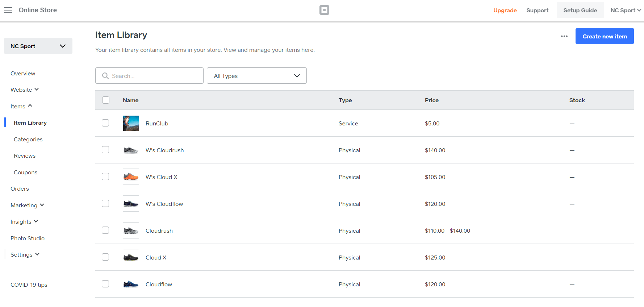The height and width of the screenshot is (307, 644).
Task: Open Reviews in the sidebar
Action: pos(25,156)
